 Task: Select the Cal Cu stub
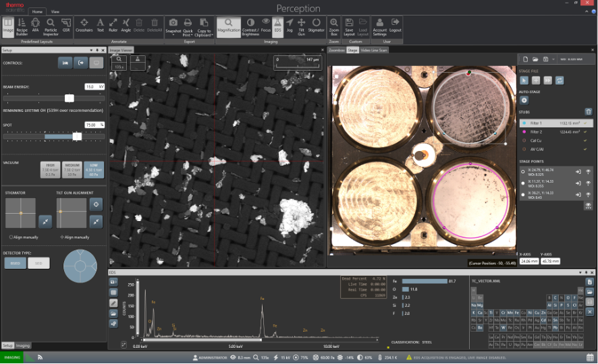point(556,140)
